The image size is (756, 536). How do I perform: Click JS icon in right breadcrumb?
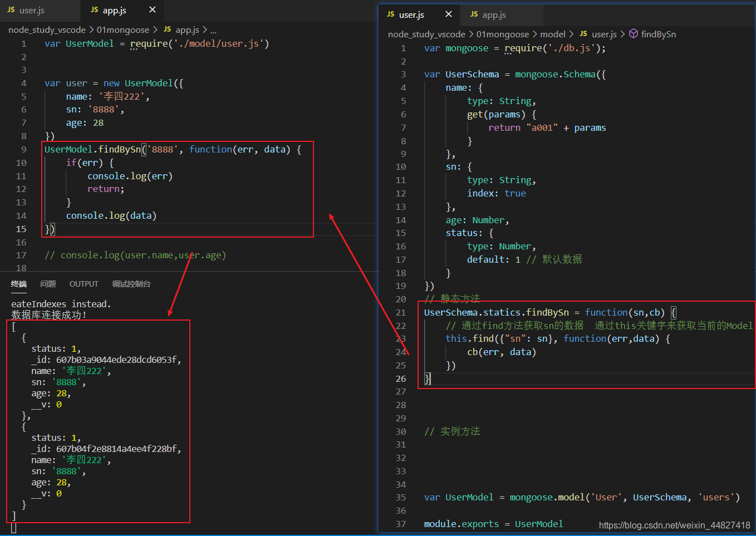[x=583, y=34]
